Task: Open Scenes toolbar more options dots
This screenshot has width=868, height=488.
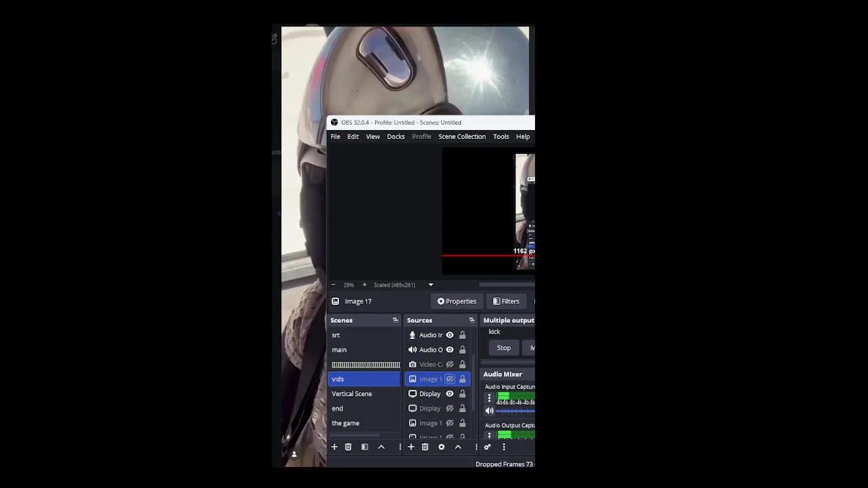Action: [399, 447]
